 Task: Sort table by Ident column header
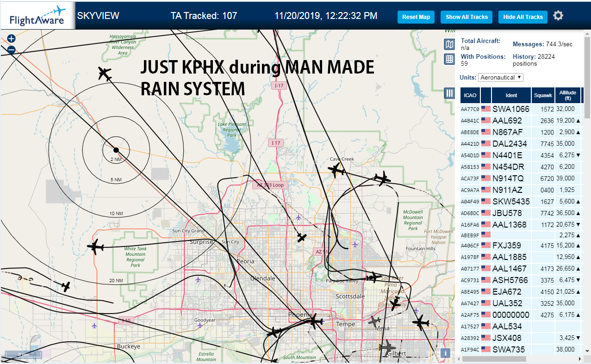pos(511,95)
